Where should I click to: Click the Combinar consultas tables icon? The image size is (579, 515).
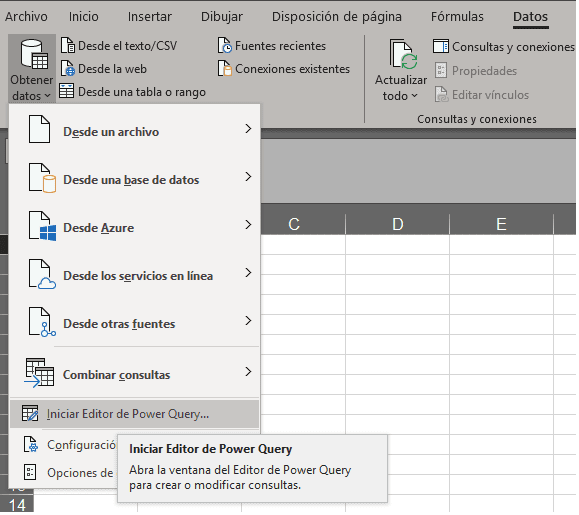tap(39, 373)
